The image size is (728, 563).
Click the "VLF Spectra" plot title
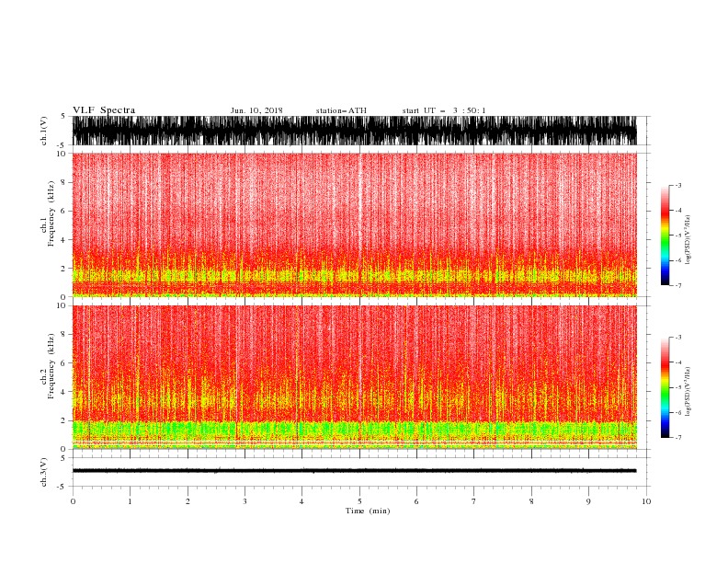[x=104, y=110]
